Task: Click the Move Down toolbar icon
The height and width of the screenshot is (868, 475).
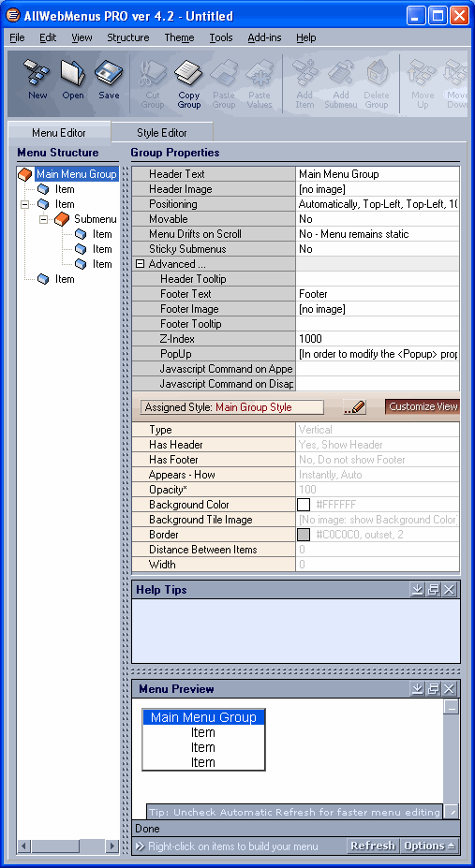Action: coord(457,84)
